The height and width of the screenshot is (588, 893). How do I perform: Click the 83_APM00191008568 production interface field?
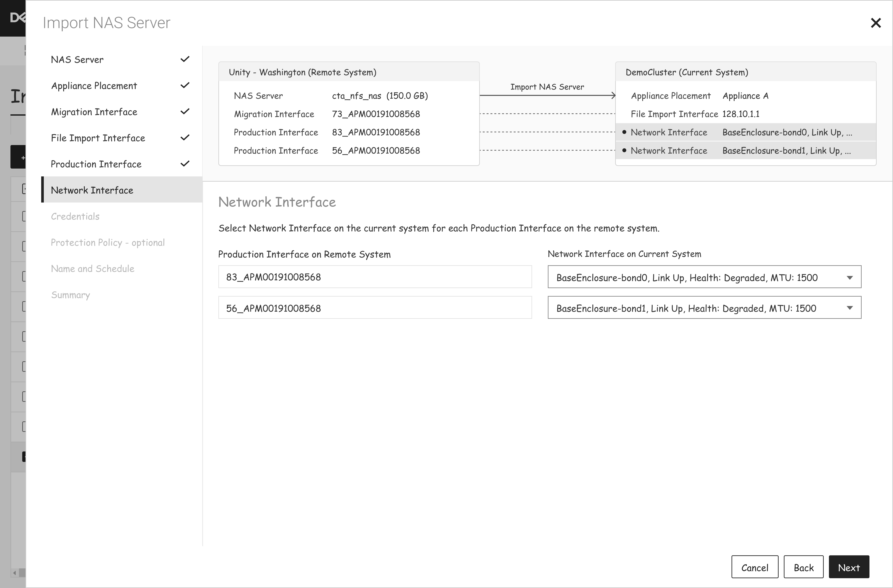(374, 277)
